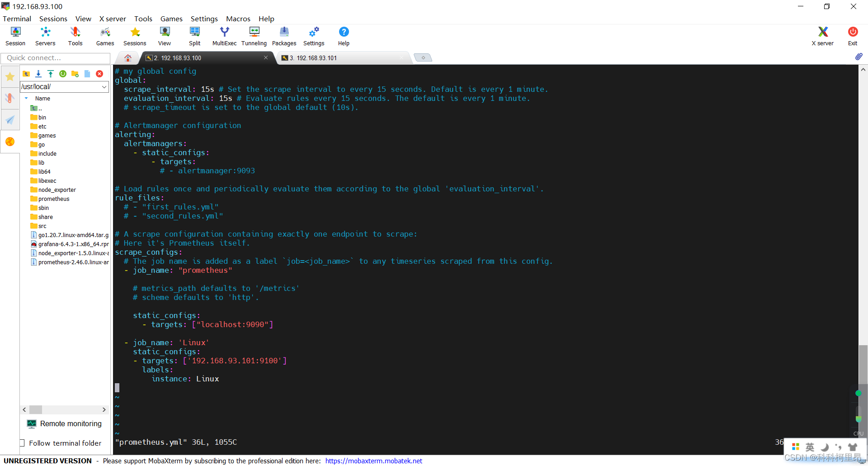Switch to tab 3. 192.168.93.101

344,58
